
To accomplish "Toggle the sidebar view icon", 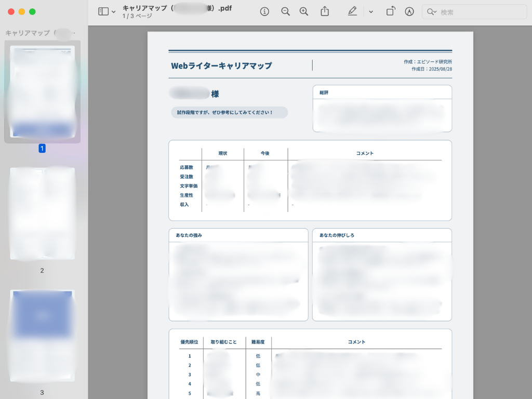I will tap(103, 11).
